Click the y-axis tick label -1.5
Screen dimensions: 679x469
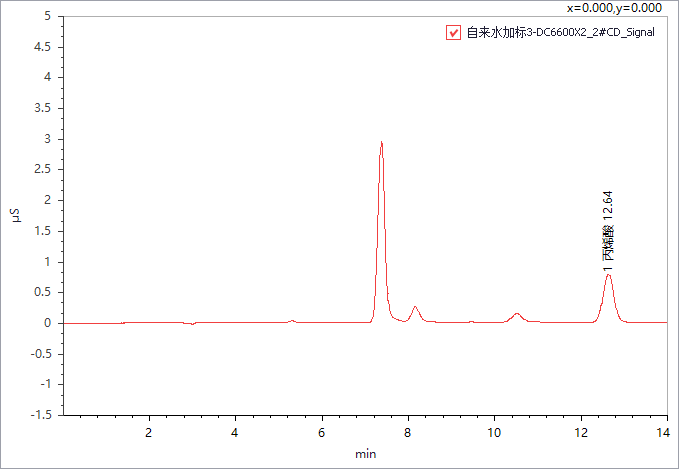pyautogui.click(x=41, y=415)
